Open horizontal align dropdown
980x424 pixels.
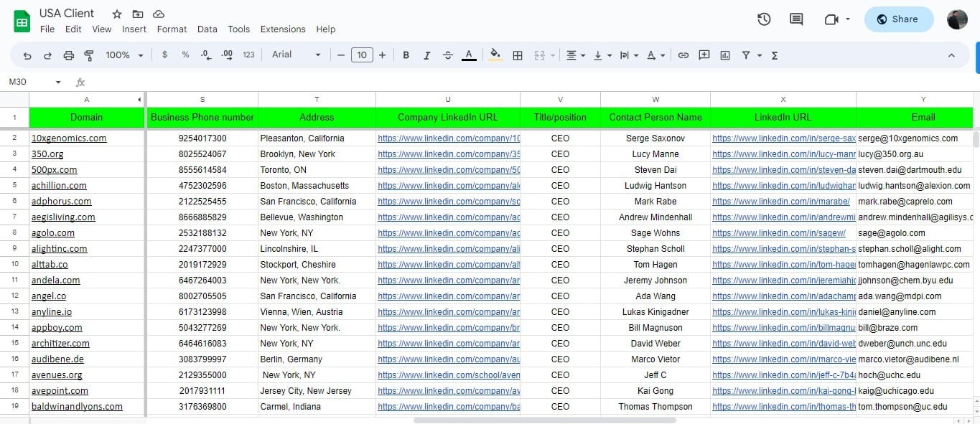coord(576,55)
